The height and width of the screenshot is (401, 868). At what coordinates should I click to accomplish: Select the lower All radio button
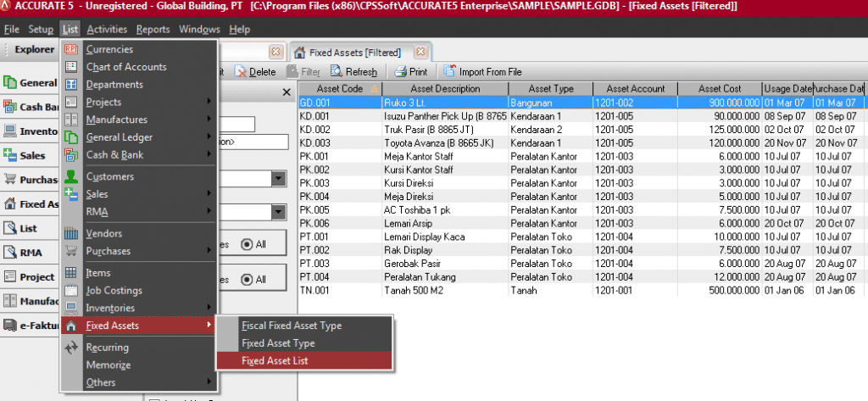coord(247,280)
